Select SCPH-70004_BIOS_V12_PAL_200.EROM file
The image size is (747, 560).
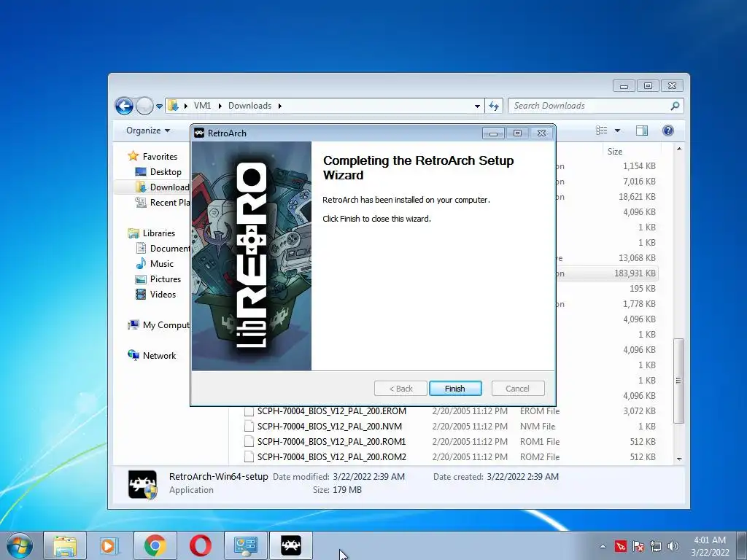332,411
